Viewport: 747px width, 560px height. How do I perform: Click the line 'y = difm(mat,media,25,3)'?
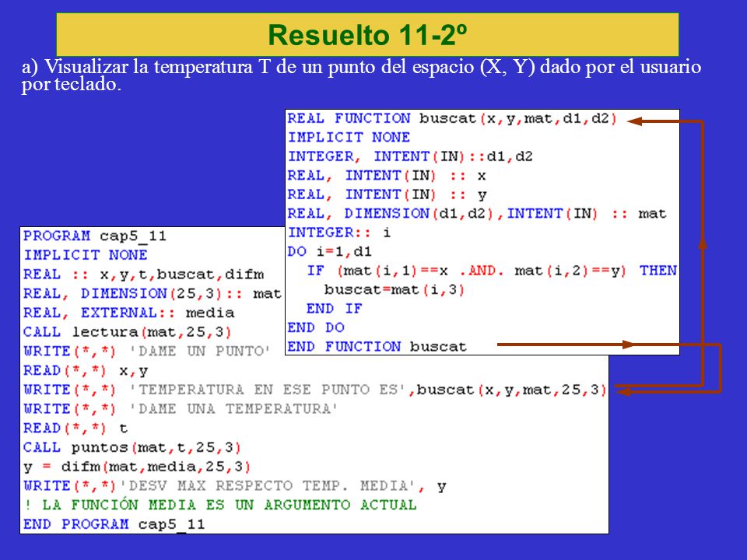tap(137, 466)
